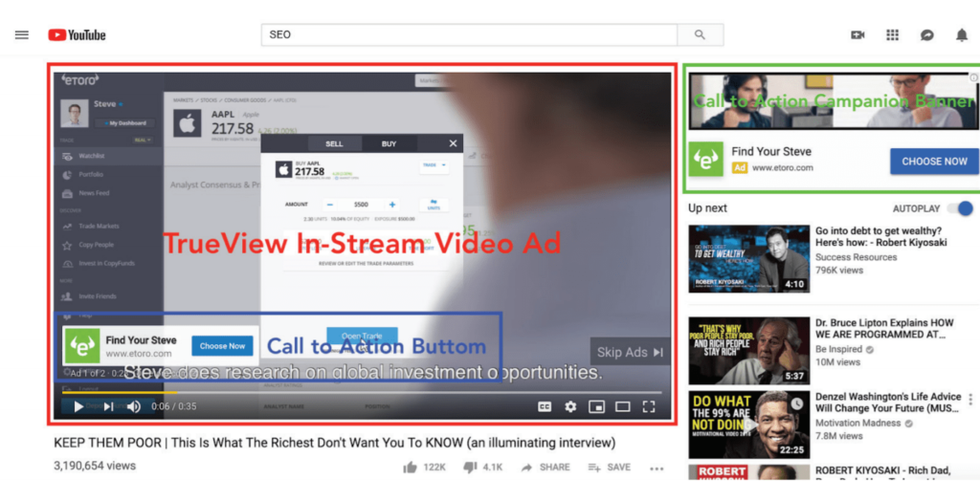
Task: Click the video progress bar
Action: (361, 392)
